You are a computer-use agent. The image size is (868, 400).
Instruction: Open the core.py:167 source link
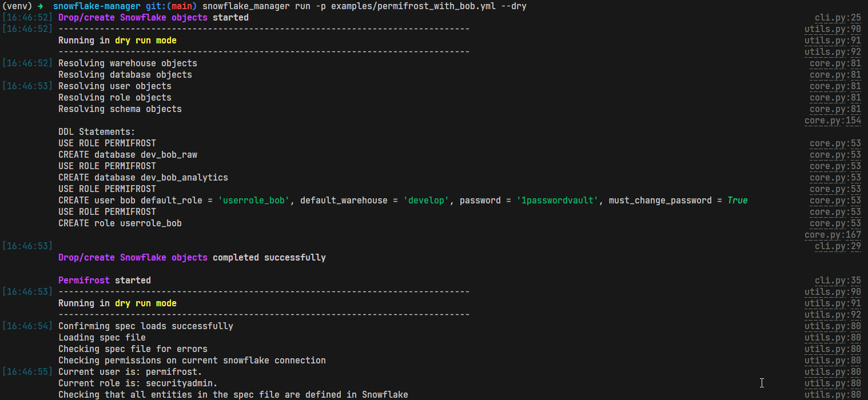click(x=833, y=235)
